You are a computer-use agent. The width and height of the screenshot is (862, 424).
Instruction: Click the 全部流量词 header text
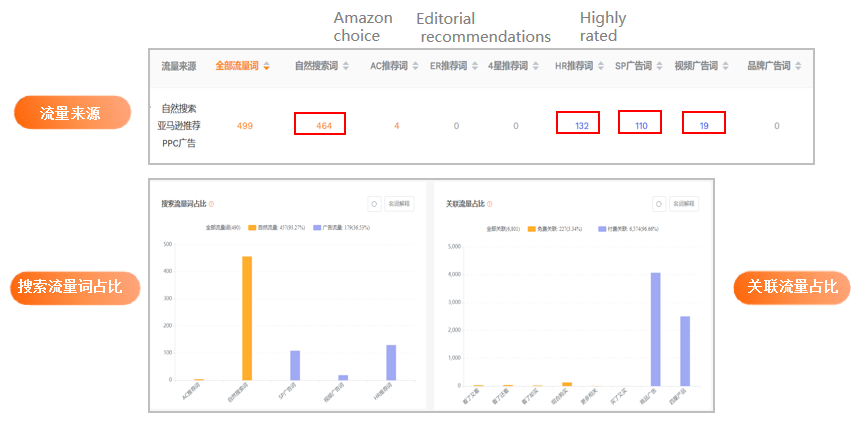coord(237,66)
